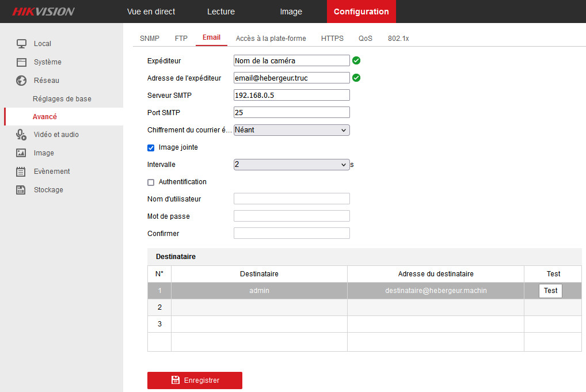586x392 pixels.
Task: Open the Vue en direct menu
Action: coord(151,12)
